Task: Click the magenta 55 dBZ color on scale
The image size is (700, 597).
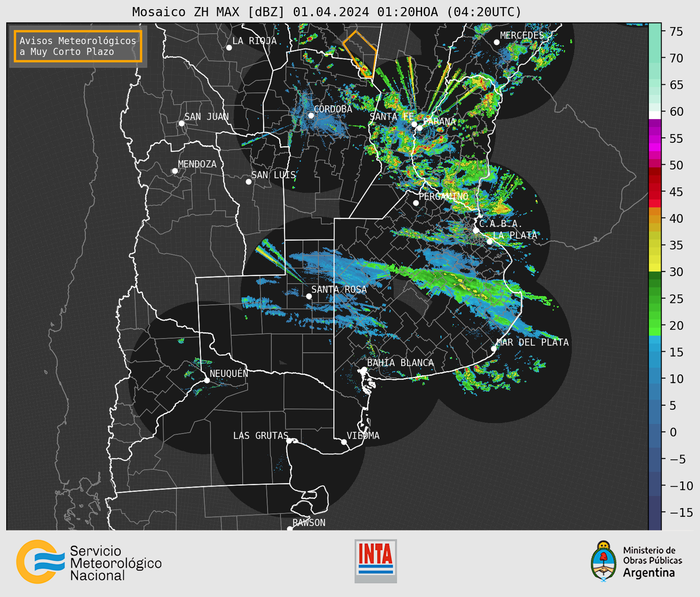Action: coord(655,139)
